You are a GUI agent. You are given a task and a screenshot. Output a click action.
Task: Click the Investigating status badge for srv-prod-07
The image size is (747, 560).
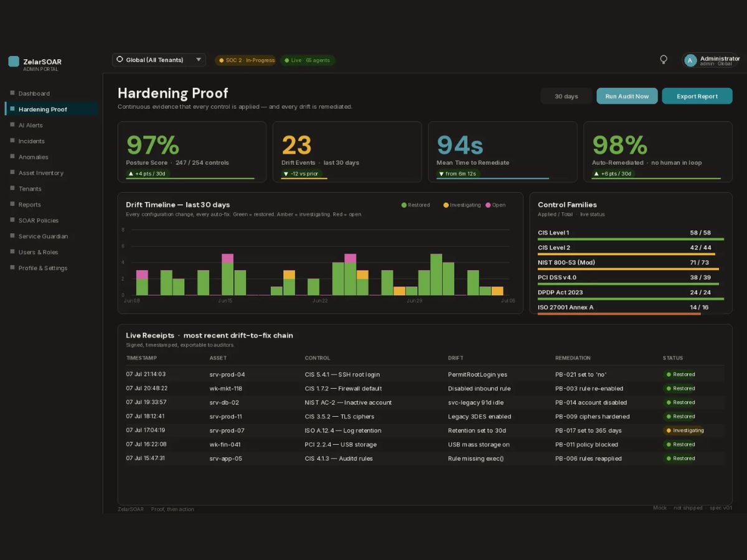click(x=685, y=431)
